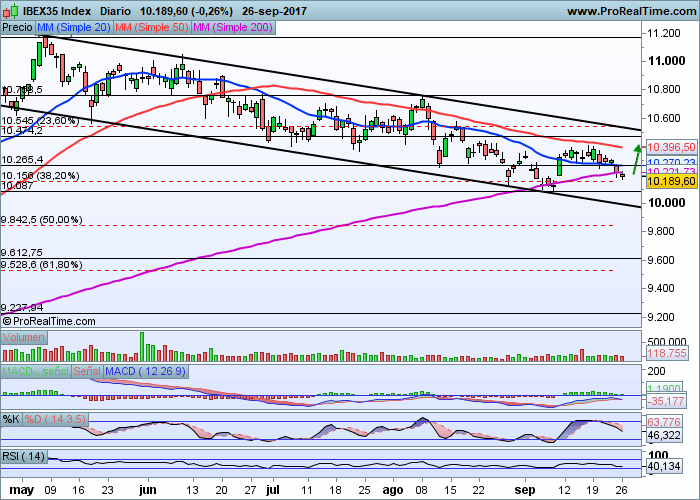Select the %D ( 14 3 5) label
This screenshot has height=500, width=700.
(x=54, y=419)
